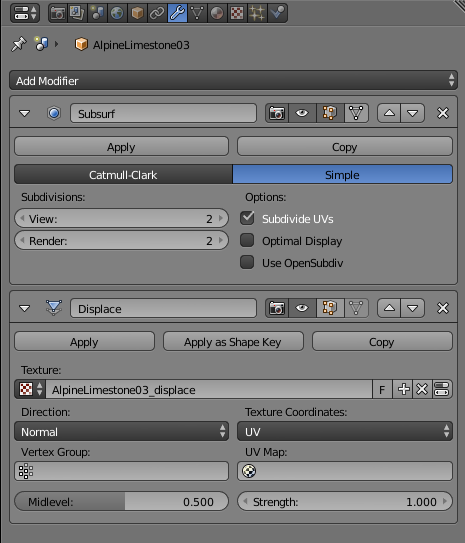Toggle Subsurf render visibility camera icon
This screenshot has height=543, width=465.
[x=277, y=113]
